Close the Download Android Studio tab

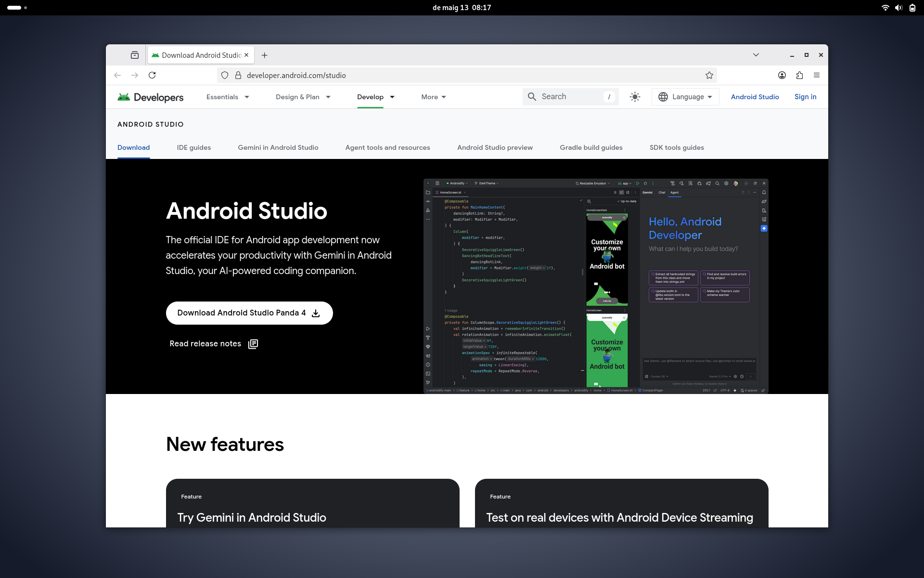click(x=246, y=55)
